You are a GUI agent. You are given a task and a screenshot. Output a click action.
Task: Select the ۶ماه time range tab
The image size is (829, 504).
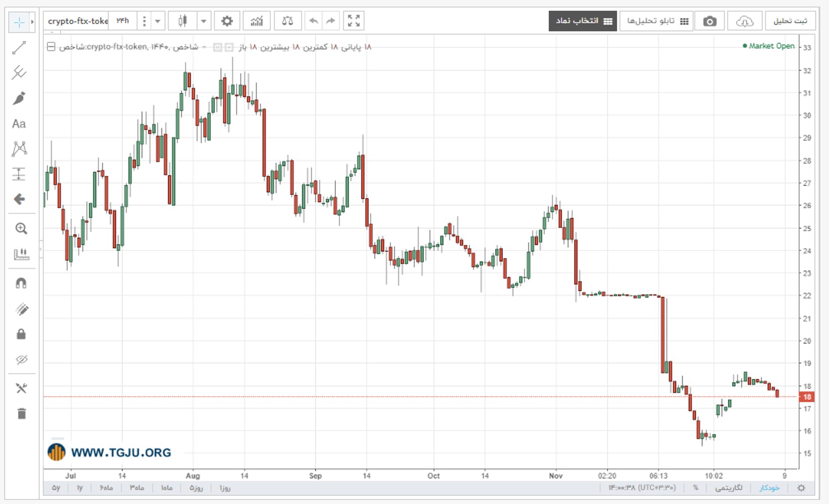(x=106, y=488)
